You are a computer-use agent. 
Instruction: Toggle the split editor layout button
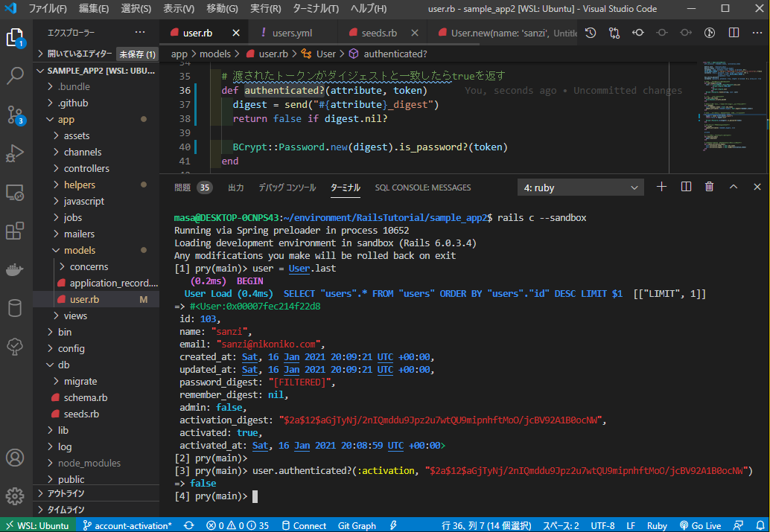click(x=734, y=33)
